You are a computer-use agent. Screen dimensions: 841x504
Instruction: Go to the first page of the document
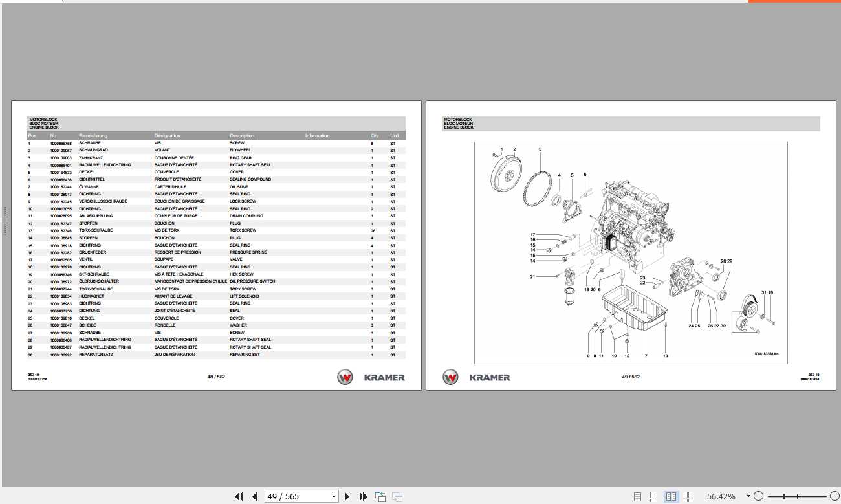tap(239, 496)
